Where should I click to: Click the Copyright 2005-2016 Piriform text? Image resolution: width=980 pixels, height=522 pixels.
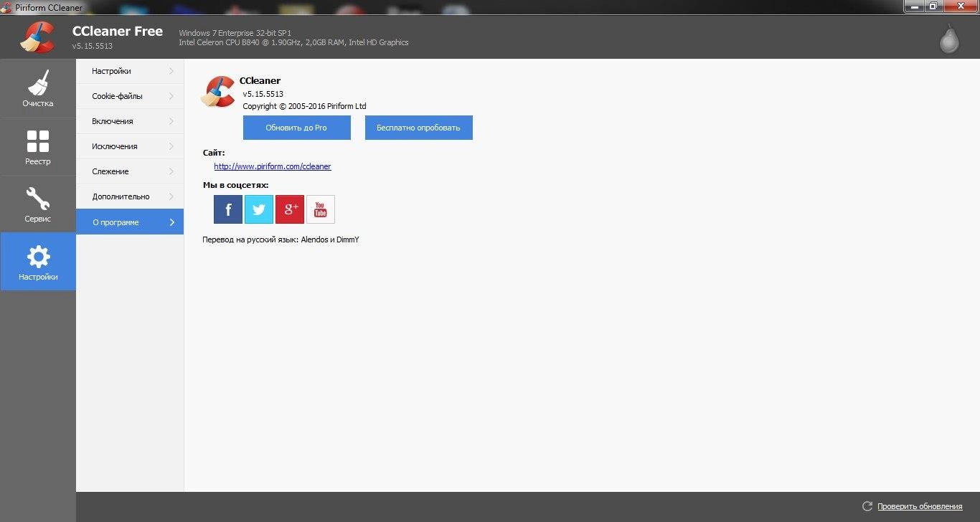(304, 106)
